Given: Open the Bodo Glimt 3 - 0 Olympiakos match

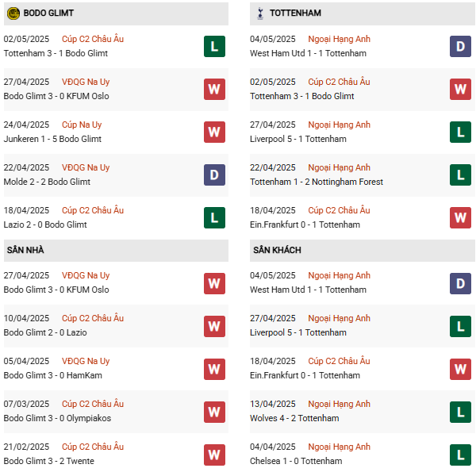Looking at the screenshot, I should (57, 418).
